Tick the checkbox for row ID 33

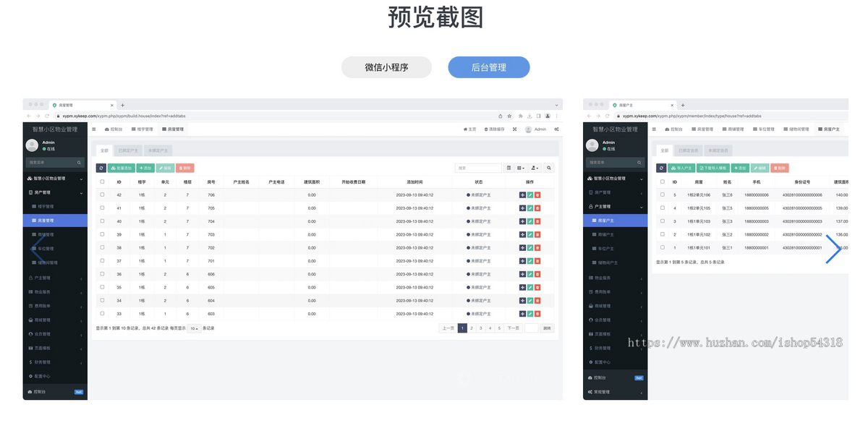102,313
